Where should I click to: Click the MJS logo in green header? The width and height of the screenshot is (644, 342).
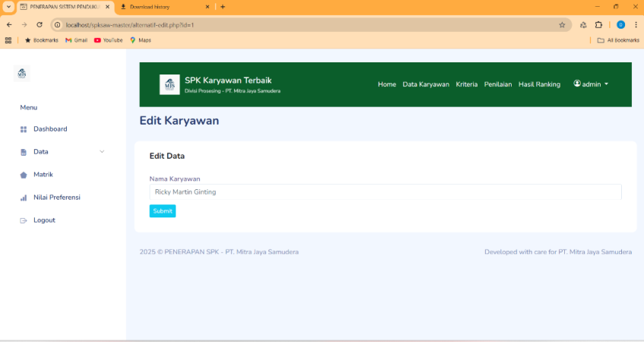click(170, 84)
